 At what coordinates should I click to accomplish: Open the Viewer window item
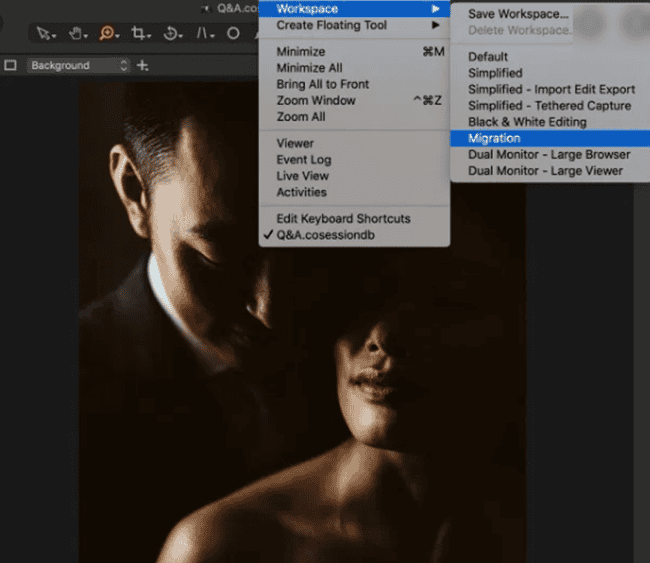354,143
